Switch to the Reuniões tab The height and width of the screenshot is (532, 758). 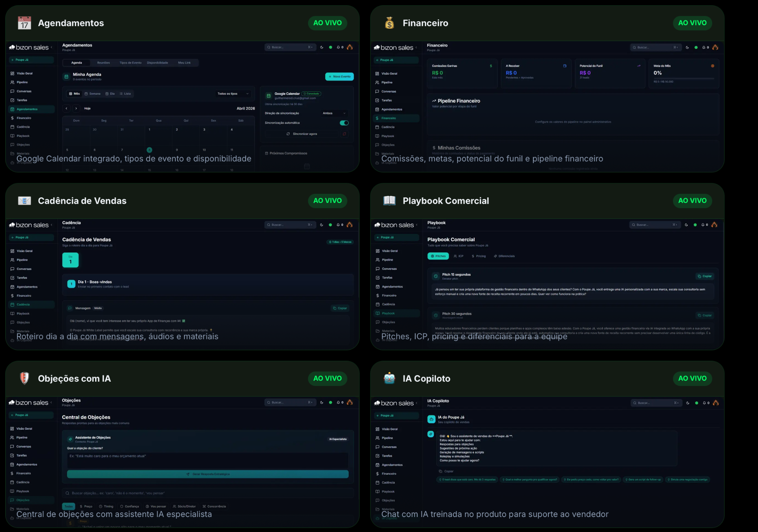(103, 63)
